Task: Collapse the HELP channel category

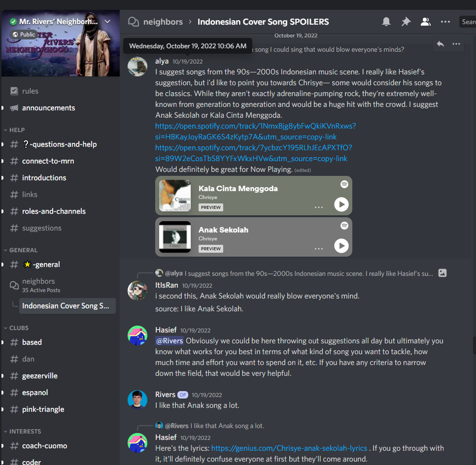Action: coord(17,130)
